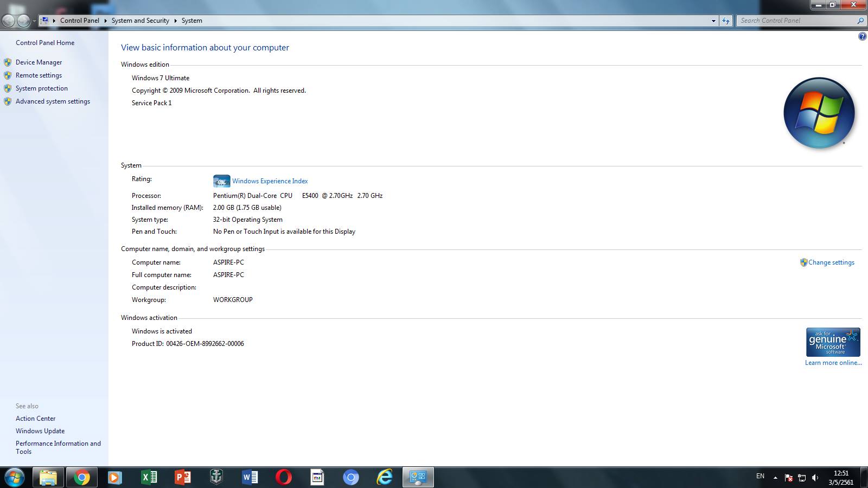Expand the arrow before Control Panel breadcrumb
Screen dimensions: 868x488
coord(54,21)
